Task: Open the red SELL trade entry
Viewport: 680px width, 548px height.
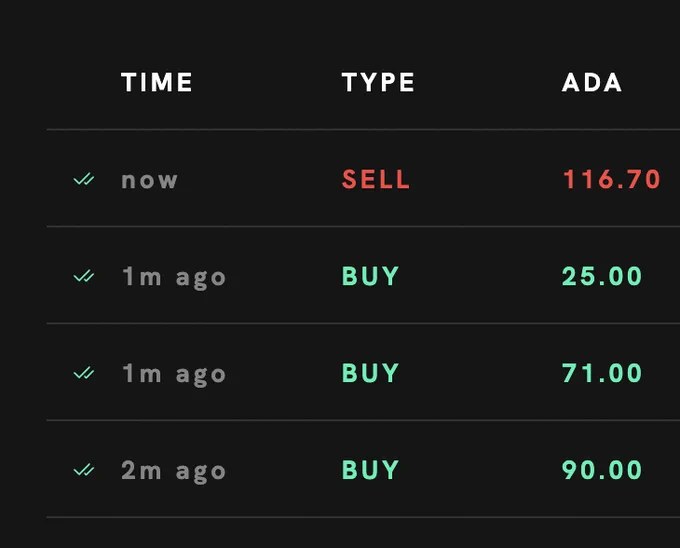Action: [x=376, y=179]
